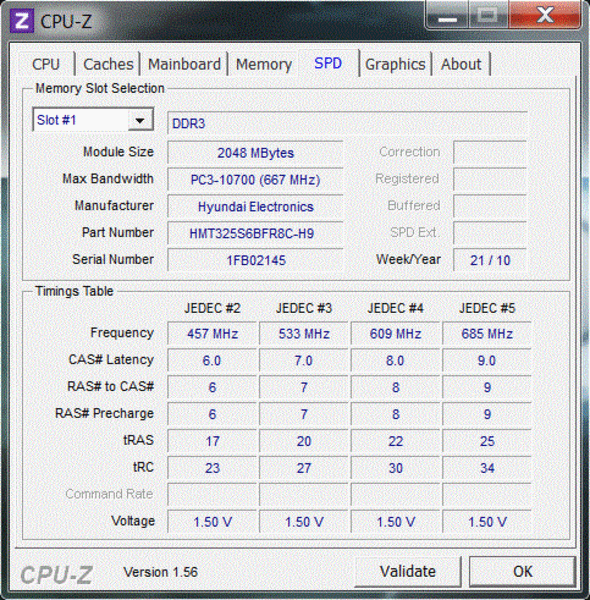This screenshot has width=590, height=600.
Task: Open the CPU tab
Action: click(x=46, y=64)
